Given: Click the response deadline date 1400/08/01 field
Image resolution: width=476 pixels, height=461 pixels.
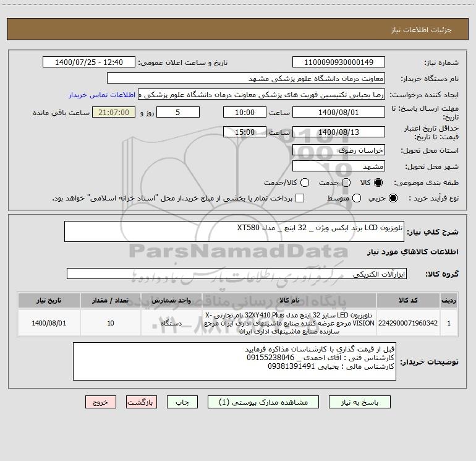Looking at the screenshot, I should 339,113.
